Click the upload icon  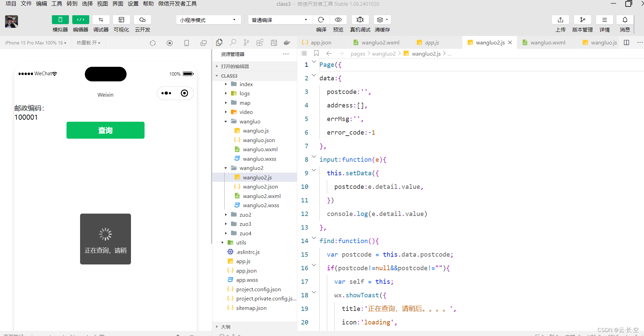[x=561, y=20]
